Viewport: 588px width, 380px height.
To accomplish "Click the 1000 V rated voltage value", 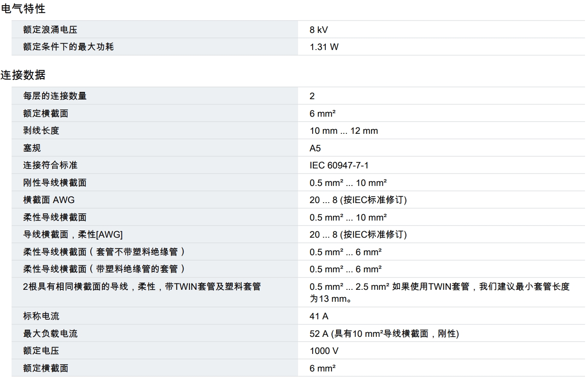I will [324, 351].
